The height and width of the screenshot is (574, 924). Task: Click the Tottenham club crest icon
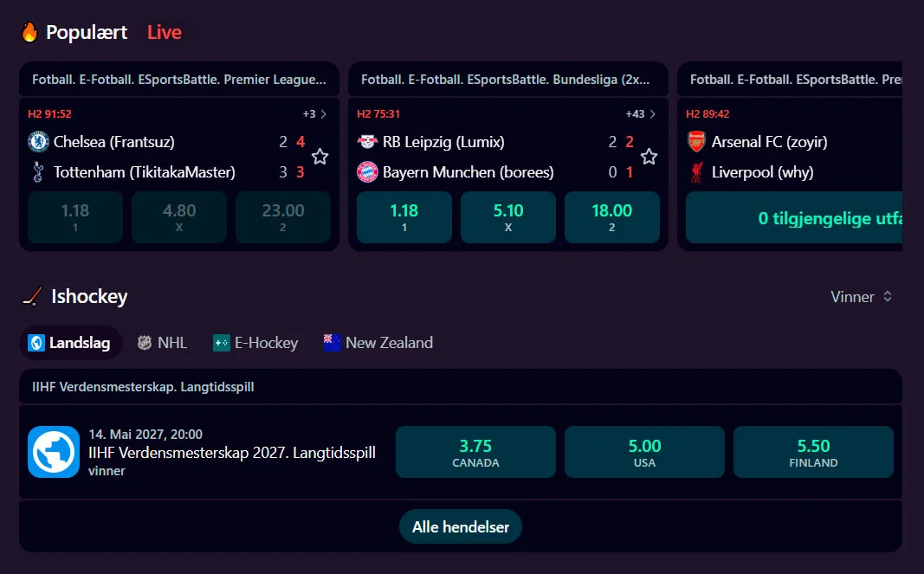(x=38, y=172)
